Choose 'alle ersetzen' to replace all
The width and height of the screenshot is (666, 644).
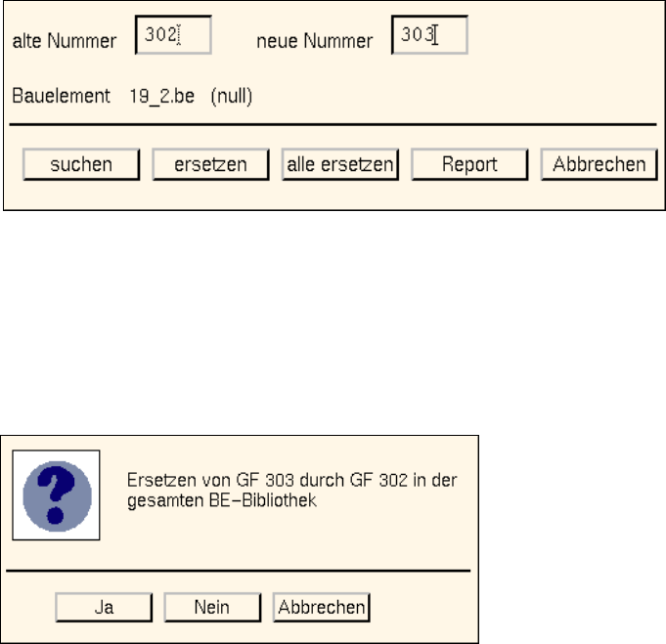pyautogui.click(x=340, y=164)
